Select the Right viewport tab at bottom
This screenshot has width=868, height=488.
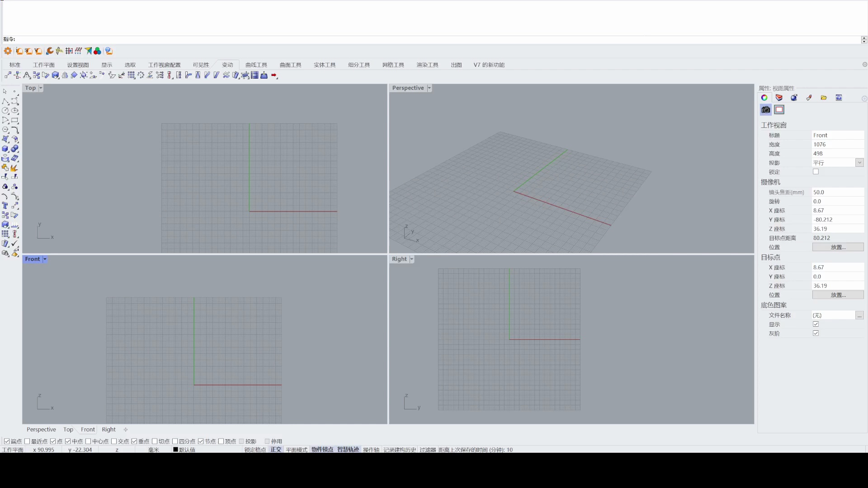108,430
